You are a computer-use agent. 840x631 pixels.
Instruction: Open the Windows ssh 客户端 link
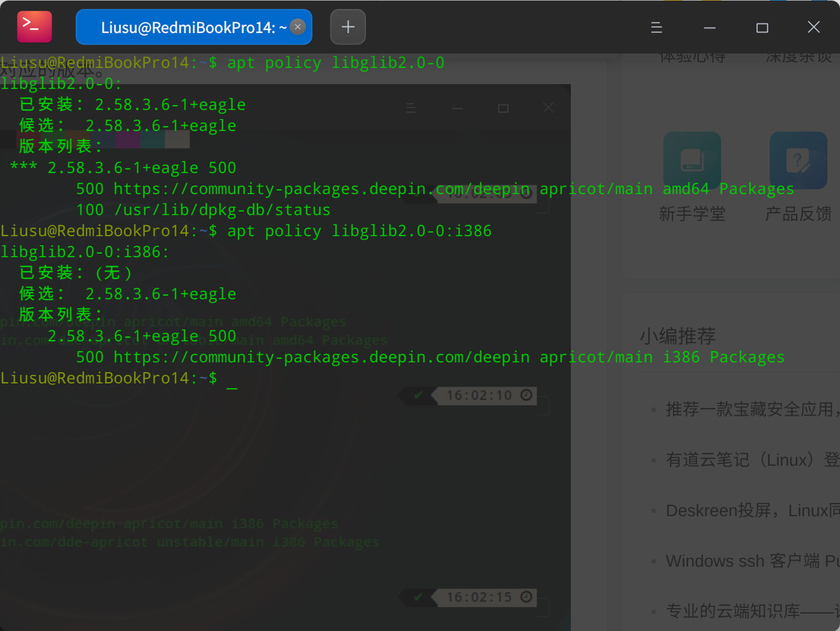pos(751,561)
